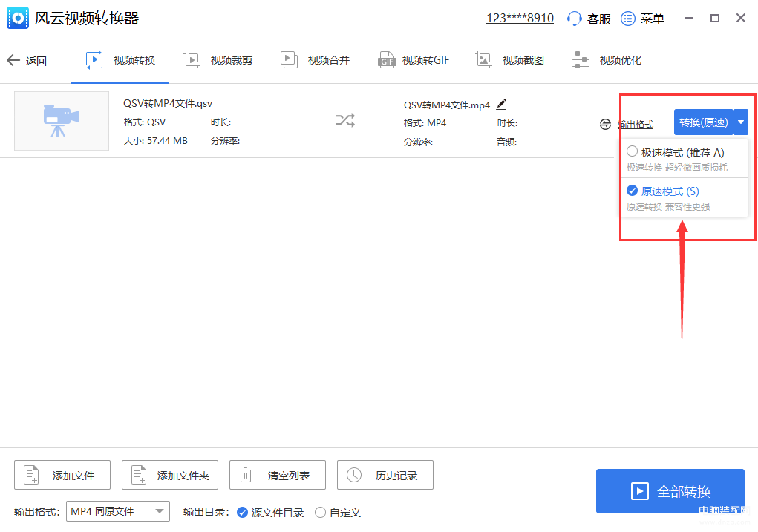
Task: Open the MP4 同原文件 output format dropdown
Action: point(118,511)
